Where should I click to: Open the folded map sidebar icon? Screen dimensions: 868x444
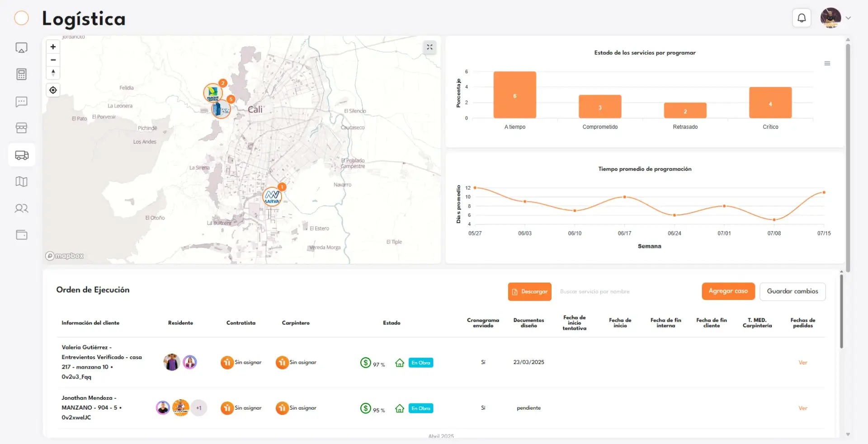pyautogui.click(x=22, y=182)
